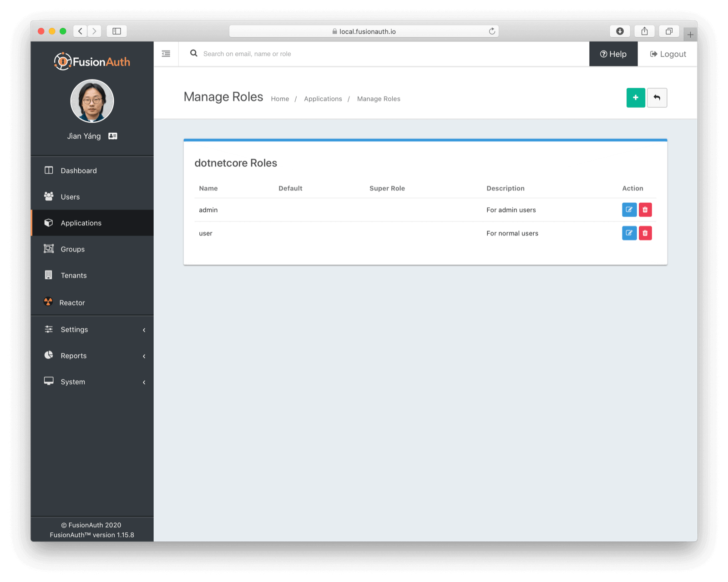Show all browser tabs
The image size is (728, 582).
coord(669,31)
